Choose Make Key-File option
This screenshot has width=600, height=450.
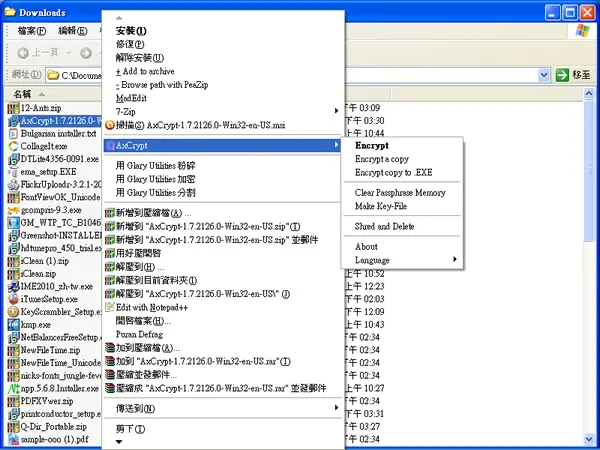pyautogui.click(x=381, y=206)
